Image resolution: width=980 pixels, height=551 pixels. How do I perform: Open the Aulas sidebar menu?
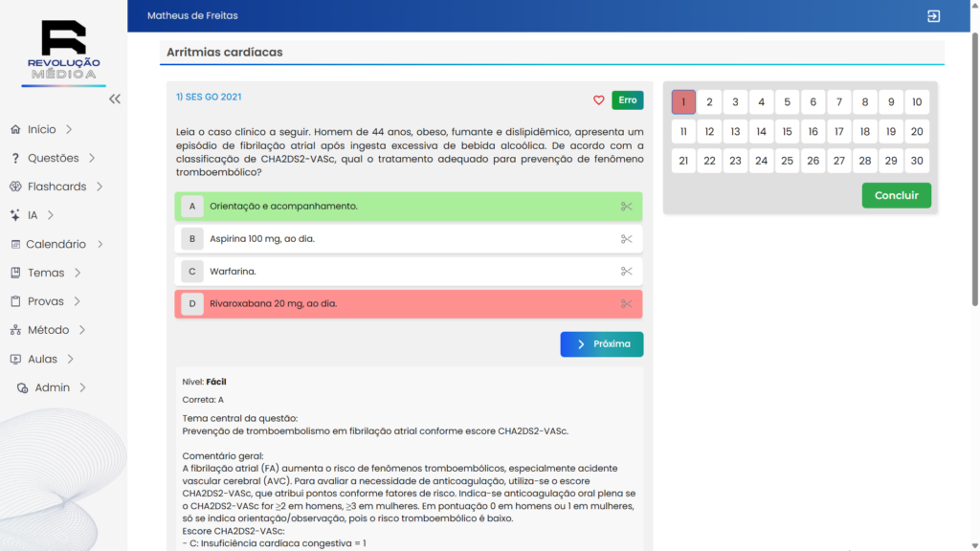pyautogui.click(x=42, y=359)
